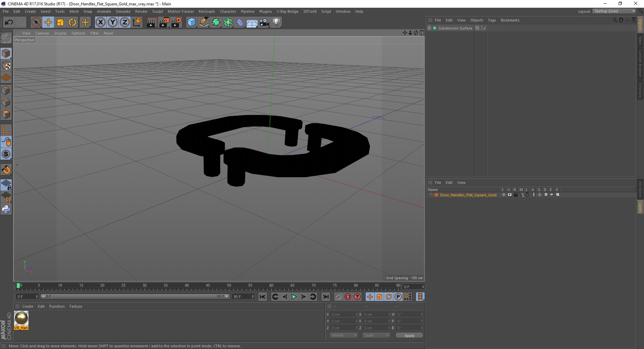Select the Live Selection tool
The image size is (644, 349).
(x=36, y=22)
